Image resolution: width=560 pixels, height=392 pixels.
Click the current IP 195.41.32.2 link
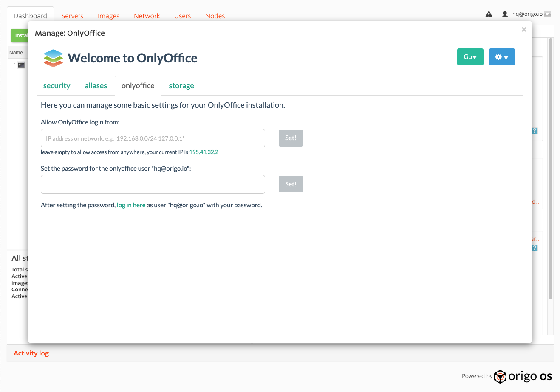point(204,152)
